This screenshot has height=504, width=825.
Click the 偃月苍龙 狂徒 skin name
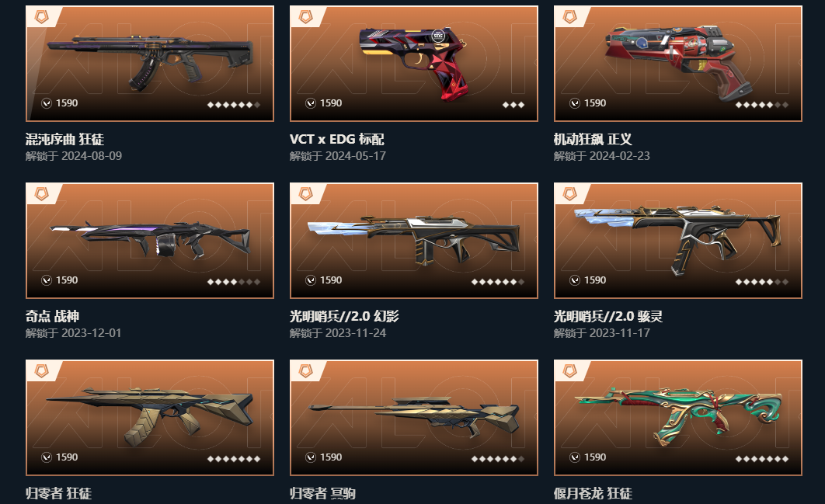tap(593, 493)
